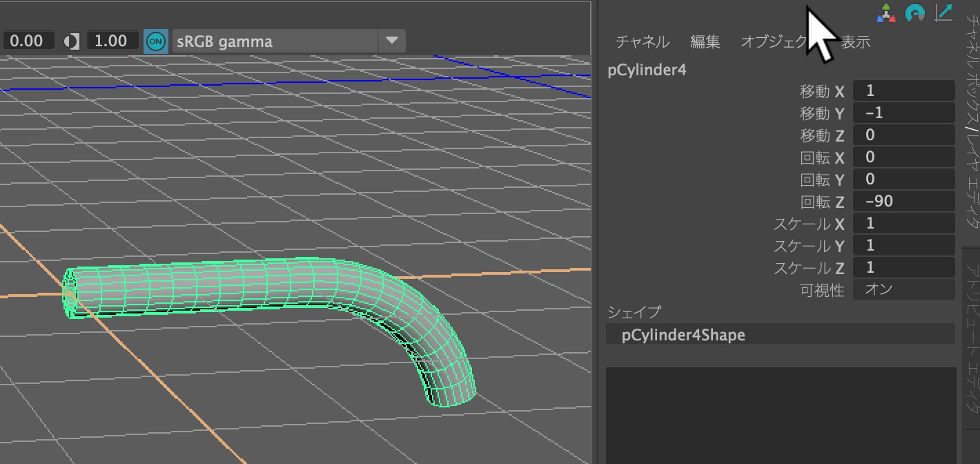This screenshot has height=464, width=980.
Task: Toggle the ON color management button
Action: (156, 41)
